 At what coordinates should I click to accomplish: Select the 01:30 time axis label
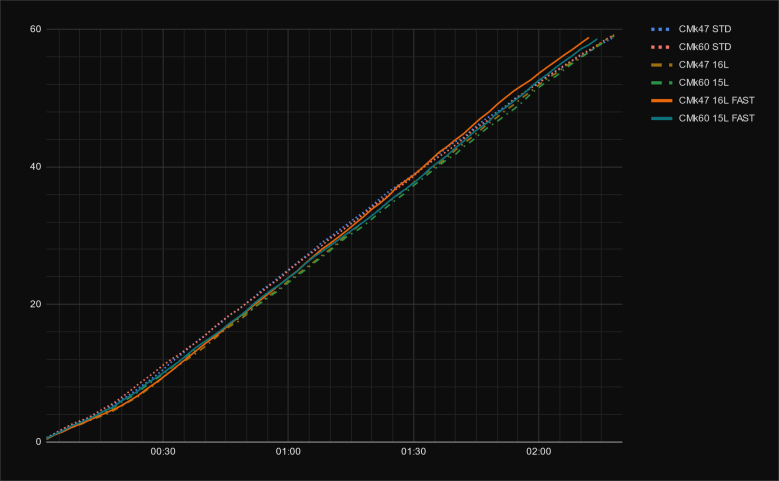(x=413, y=452)
